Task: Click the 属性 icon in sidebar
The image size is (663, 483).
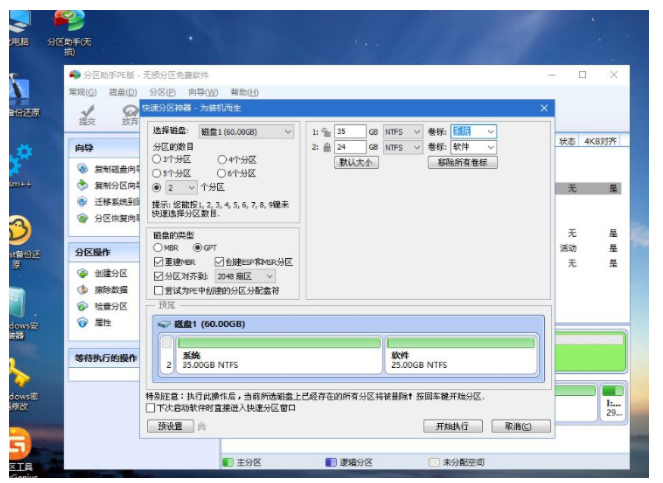Action: pyautogui.click(x=83, y=322)
